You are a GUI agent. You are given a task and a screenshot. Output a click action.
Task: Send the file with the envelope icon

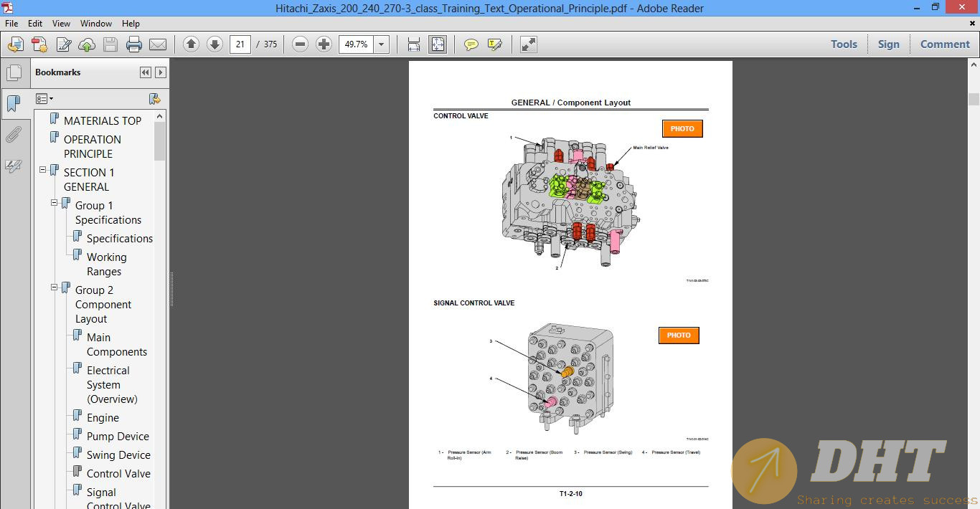[158, 44]
